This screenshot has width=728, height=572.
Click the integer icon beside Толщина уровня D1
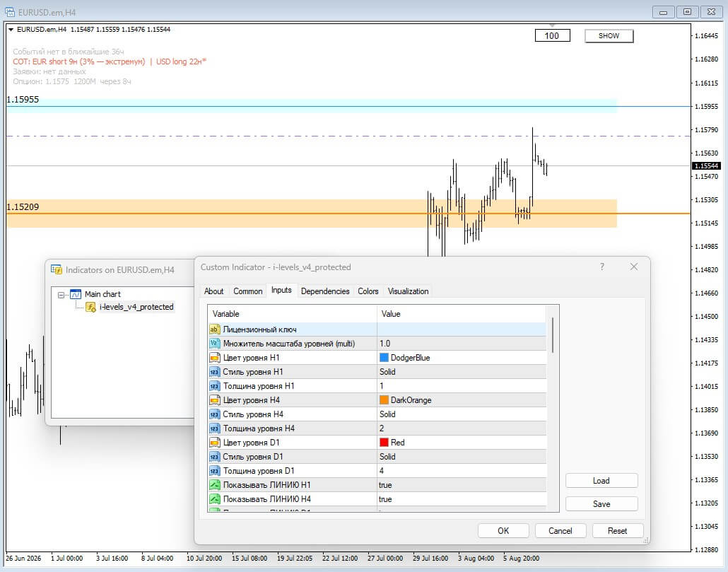pyautogui.click(x=214, y=471)
